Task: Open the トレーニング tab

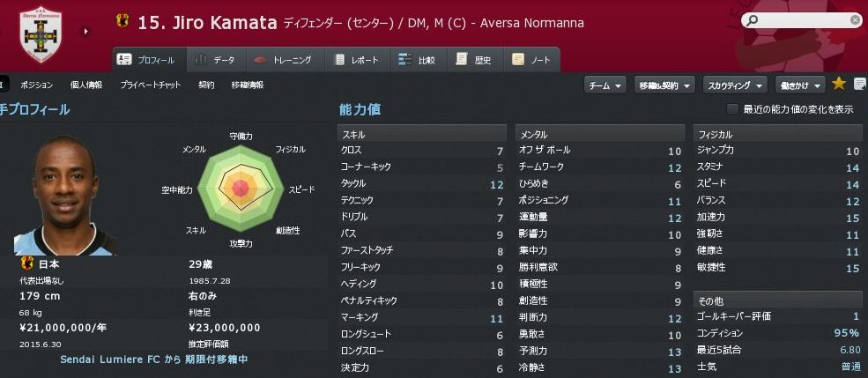Action: [x=282, y=60]
